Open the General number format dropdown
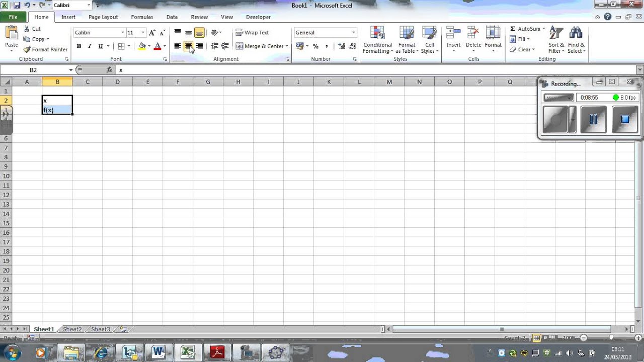The width and height of the screenshot is (644, 362). point(354,33)
